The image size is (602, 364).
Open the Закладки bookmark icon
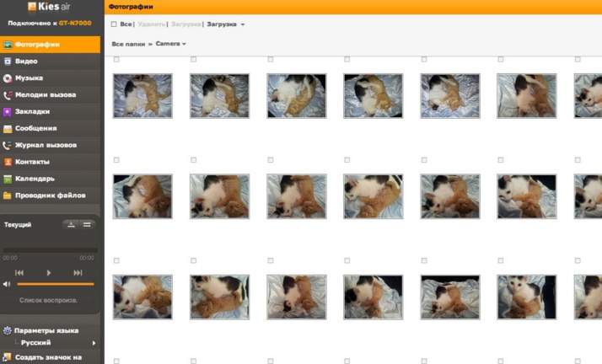8,111
